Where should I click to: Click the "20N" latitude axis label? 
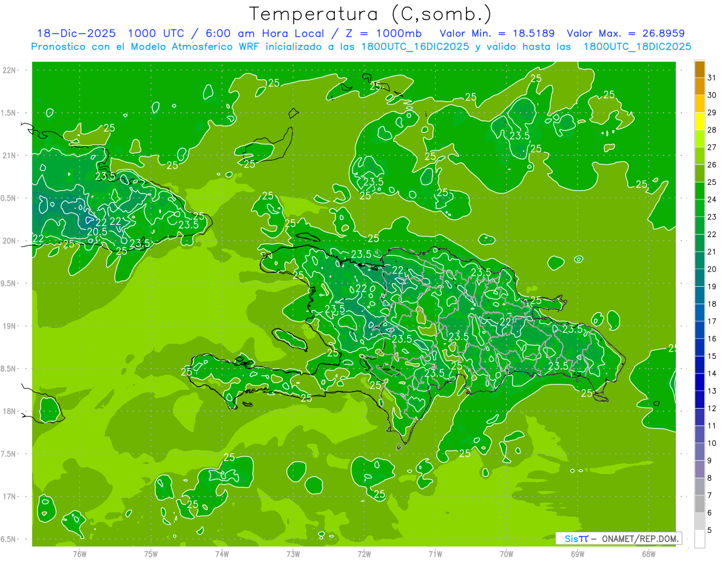point(8,241)
